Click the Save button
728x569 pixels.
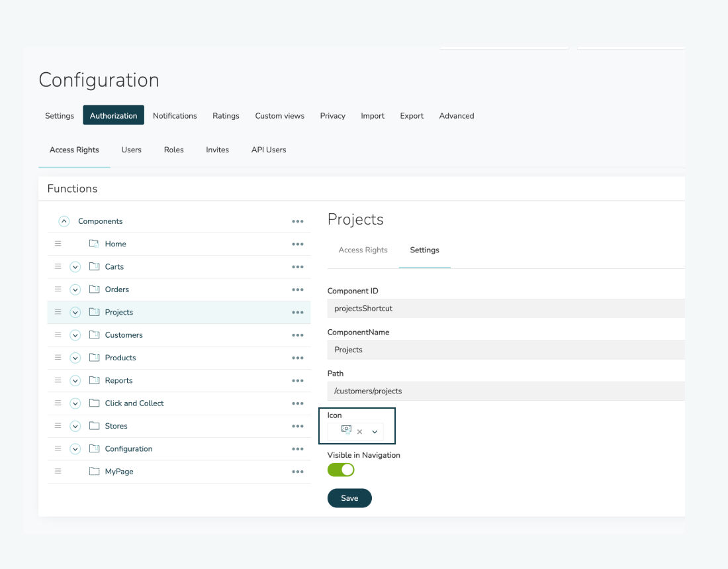pyautogui.click(x=349, y=498)
